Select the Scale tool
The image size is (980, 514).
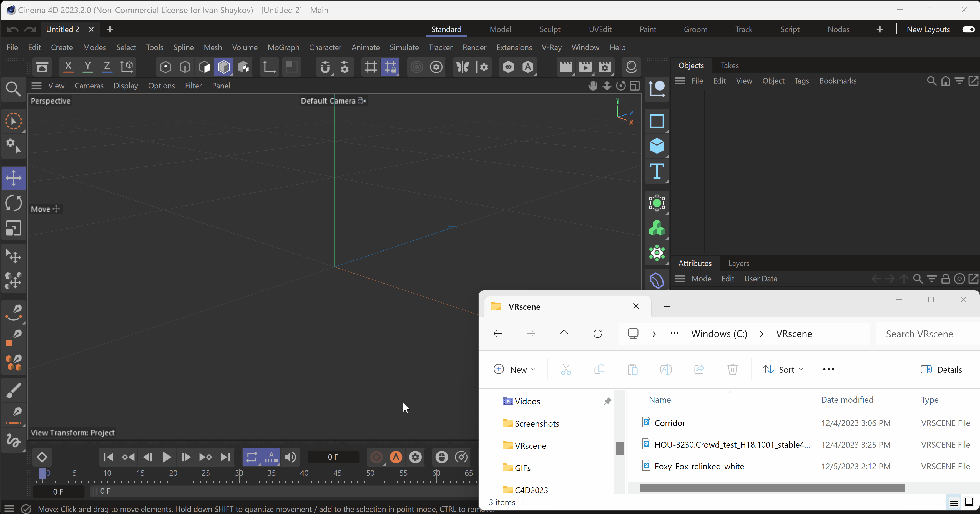14,228
